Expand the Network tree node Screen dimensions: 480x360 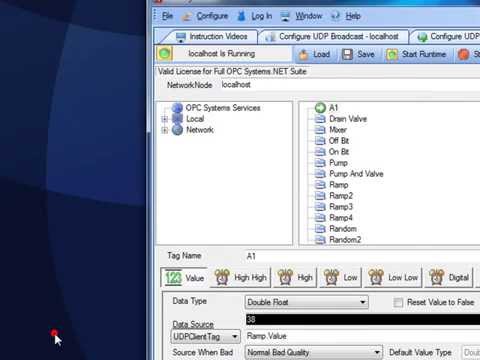[x=164, y=130]
